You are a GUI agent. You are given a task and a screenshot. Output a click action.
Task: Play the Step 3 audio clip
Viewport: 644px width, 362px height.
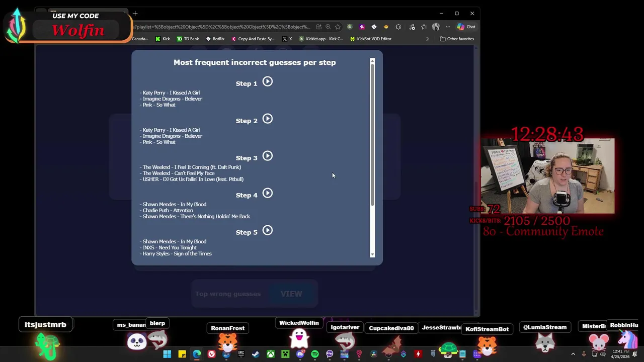tap(268, 156)
